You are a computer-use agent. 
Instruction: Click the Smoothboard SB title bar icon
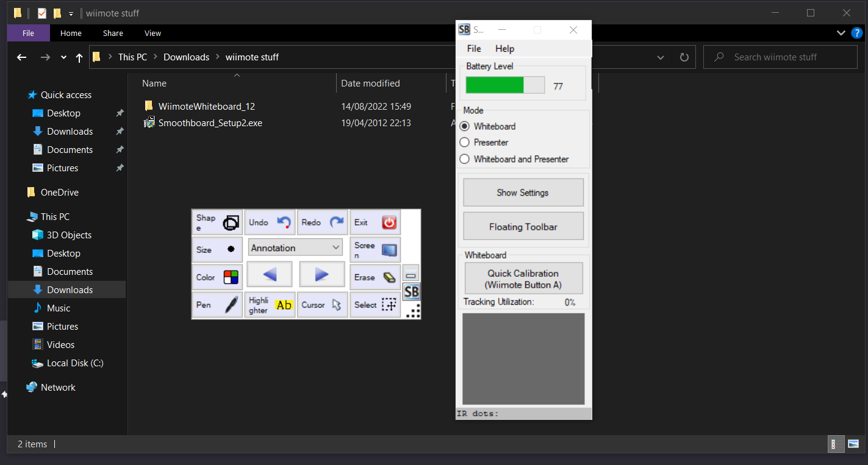(x=464, y=29)
